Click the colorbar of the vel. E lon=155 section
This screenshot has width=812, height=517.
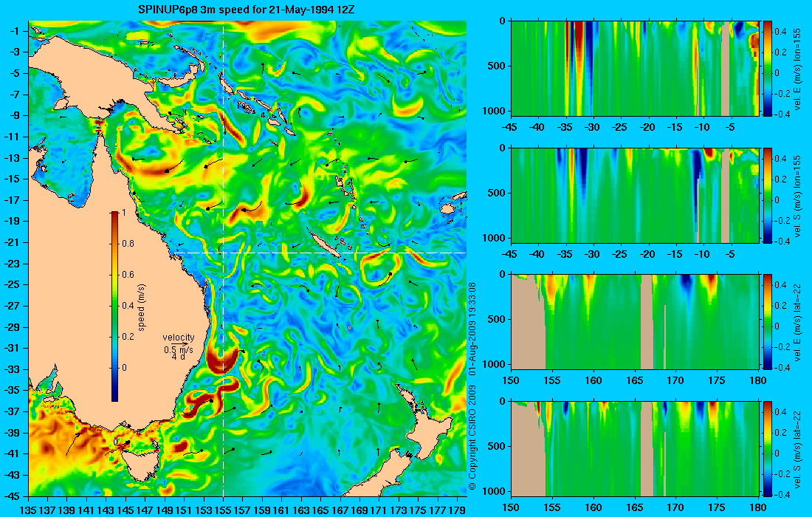(x=768, y=69)
